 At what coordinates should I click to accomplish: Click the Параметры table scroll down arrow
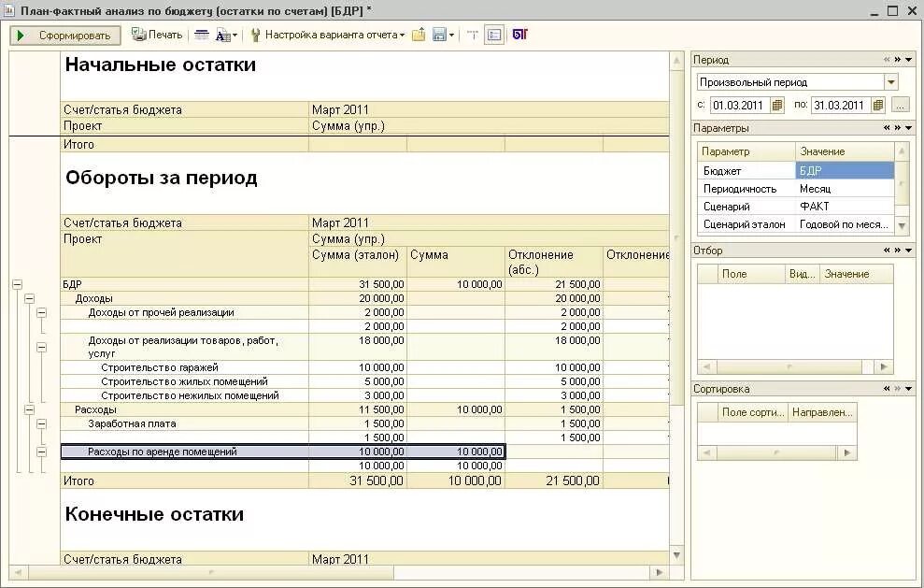pyautogui.click(x=902, y=225)
